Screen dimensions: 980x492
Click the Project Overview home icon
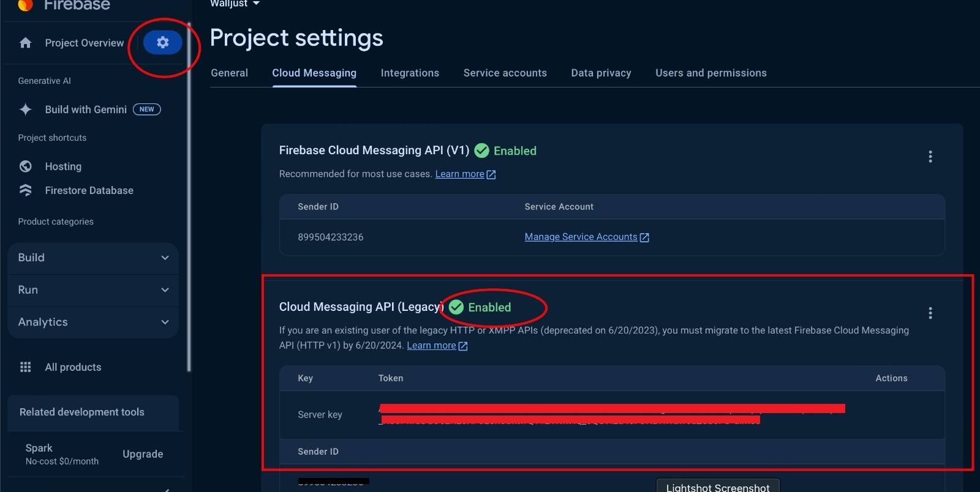[25, 43]
